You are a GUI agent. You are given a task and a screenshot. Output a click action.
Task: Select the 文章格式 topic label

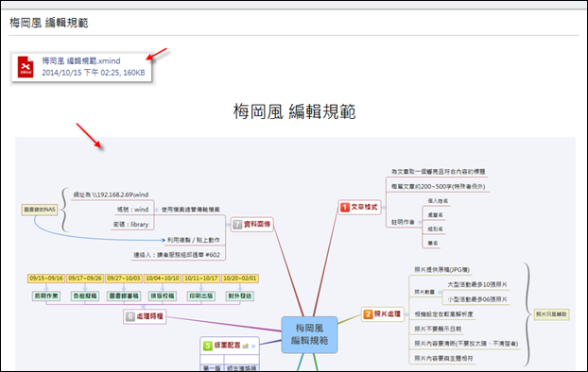[364, 207]
